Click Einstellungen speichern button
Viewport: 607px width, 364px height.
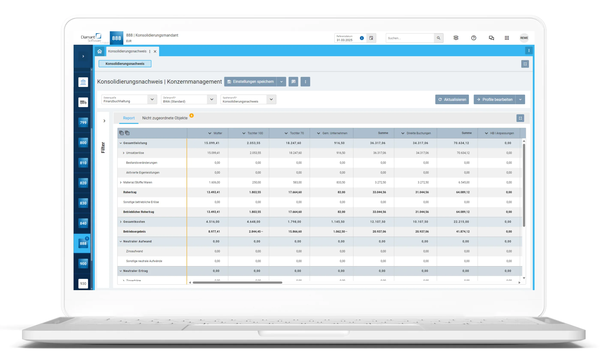click(250, 82)
